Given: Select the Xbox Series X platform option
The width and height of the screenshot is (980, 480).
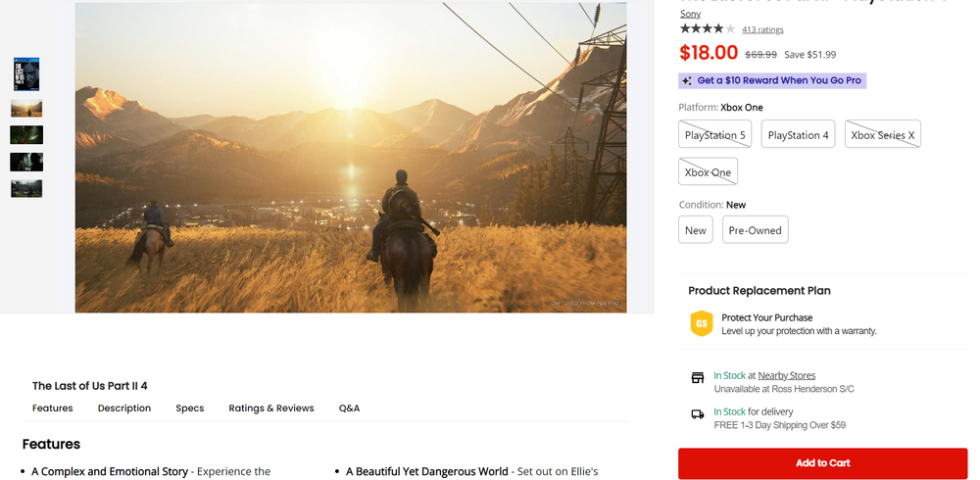Looking at the screenshot, I should (x=882, y=135).
